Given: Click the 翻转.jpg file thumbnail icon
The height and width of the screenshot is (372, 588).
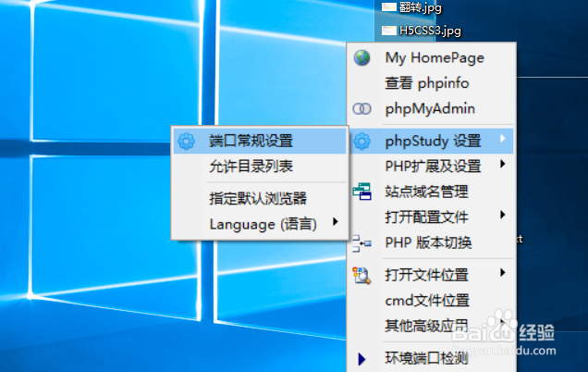Looking at the screenshot, I should (x=389, y=7).
